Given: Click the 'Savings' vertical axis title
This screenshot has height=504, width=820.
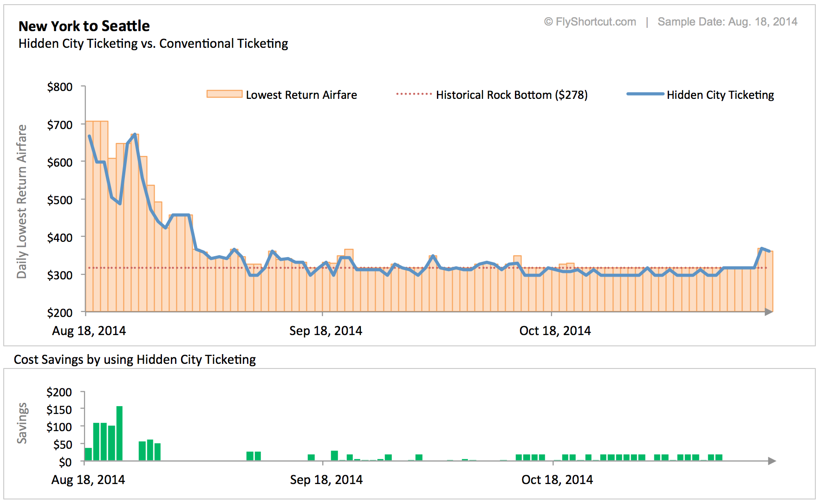Looking at the screenshot, I should [22, 423].
